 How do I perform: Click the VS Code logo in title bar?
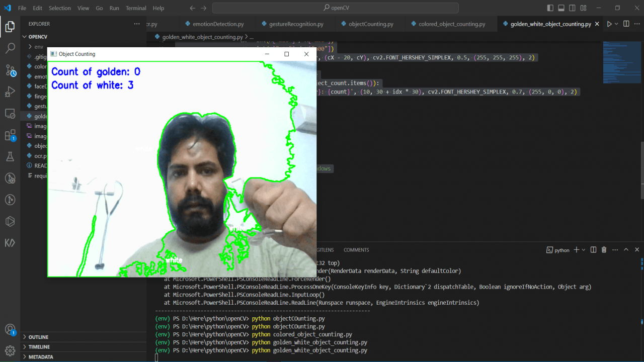coord(7,8)
